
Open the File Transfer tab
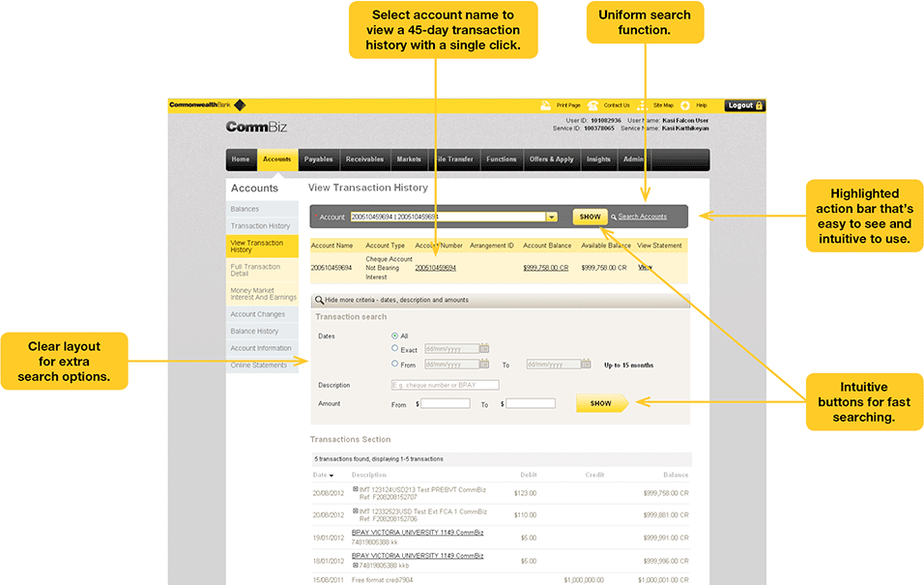453,160
